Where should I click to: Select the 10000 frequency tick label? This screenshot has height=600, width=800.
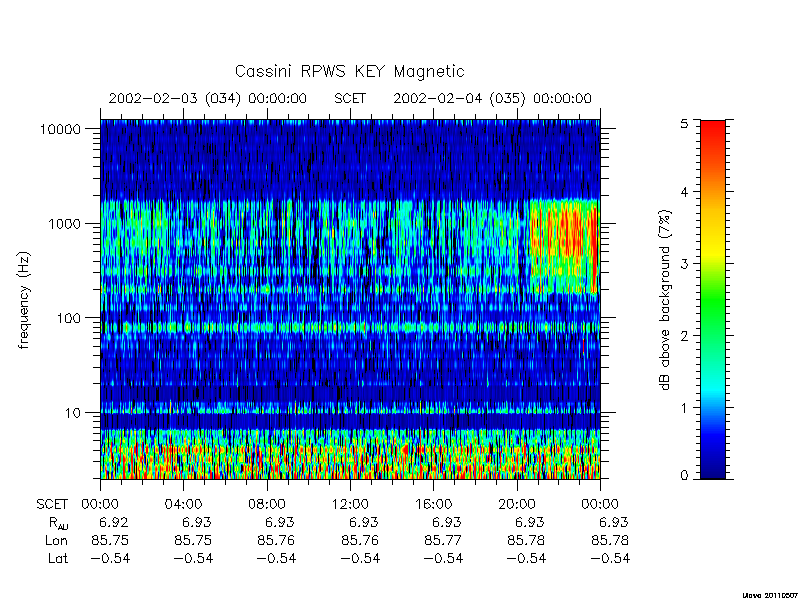[x=60, y=129]
